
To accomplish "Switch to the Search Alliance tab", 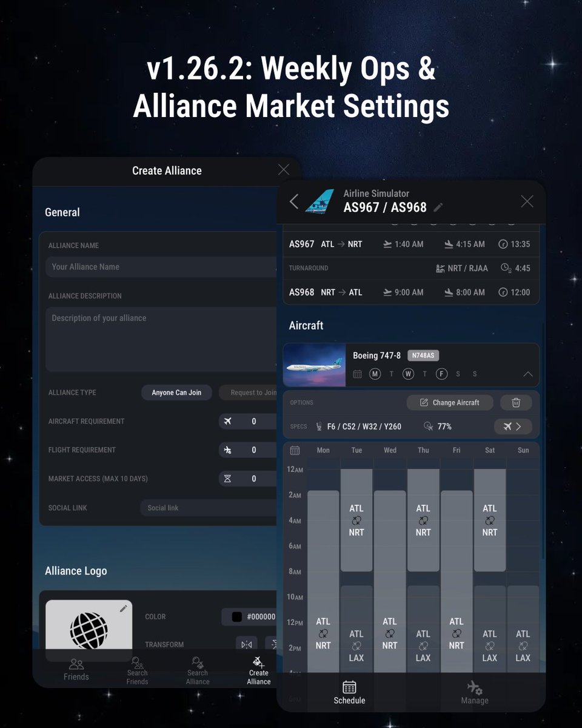I will click(x=198, y=671).
